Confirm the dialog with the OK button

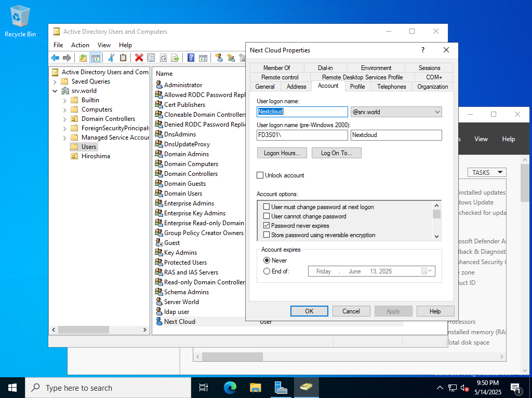(309, 311)
